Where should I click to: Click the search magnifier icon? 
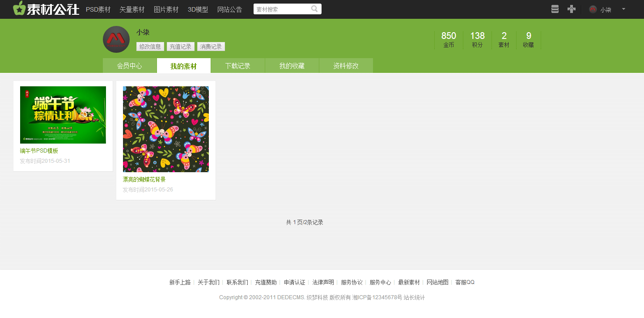(x=314, y=9)
